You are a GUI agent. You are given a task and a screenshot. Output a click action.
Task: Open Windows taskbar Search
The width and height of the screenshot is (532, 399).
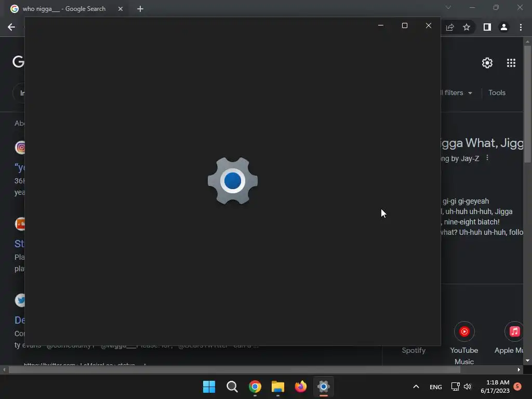[x=232, y=387]
